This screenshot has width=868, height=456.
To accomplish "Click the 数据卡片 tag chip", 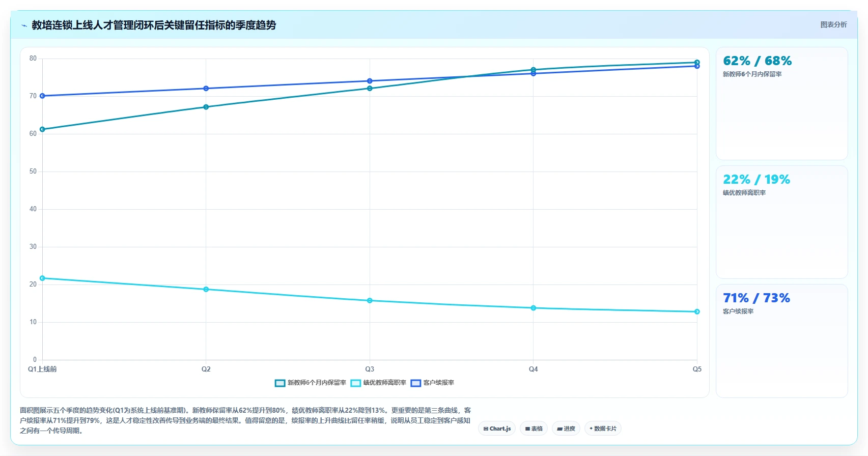I will coord(603,429).
